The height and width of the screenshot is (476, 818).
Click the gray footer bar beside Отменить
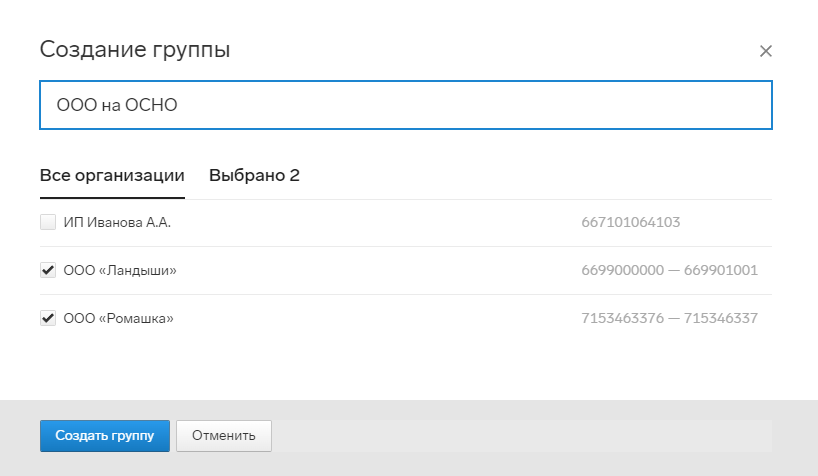[x=522, y=436]
